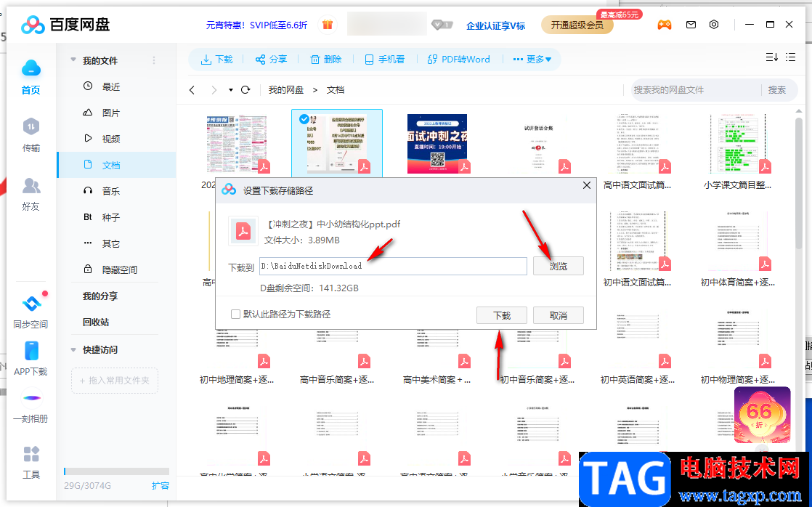This screenshot has width=812, height=507.
Task: Click the V membership badge icon
Action: point(442,25)
